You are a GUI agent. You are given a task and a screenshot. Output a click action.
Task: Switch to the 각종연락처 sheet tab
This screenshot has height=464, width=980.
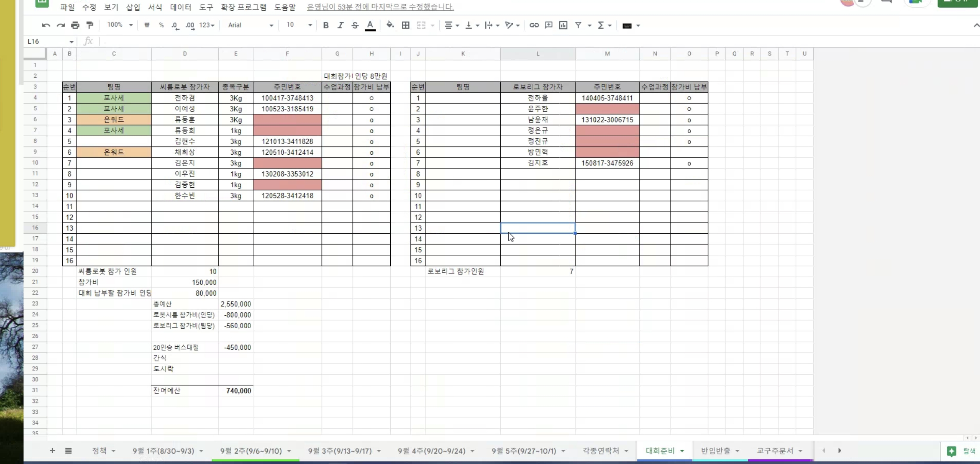(601, 451)
